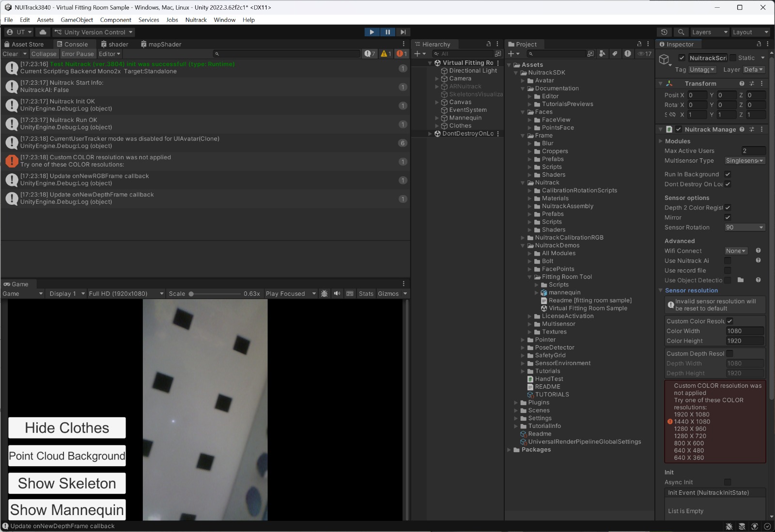The height and width of the screenshot is (532, 775).
Task: Toggle the error messages filter in Console
Action: (402, 54)
